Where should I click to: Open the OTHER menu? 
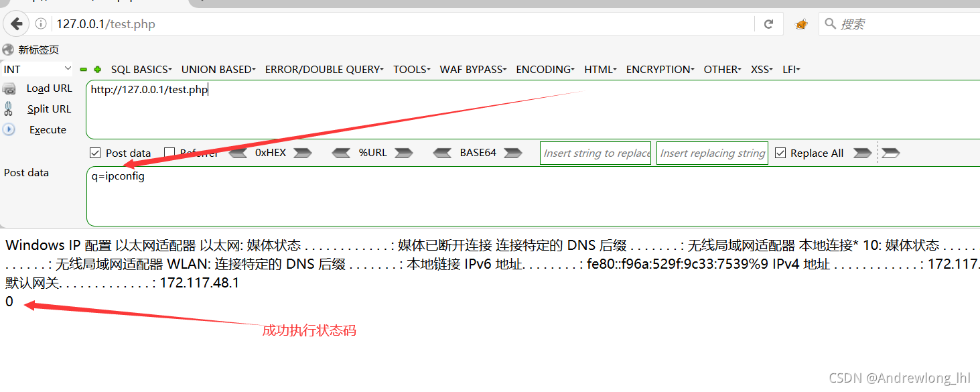tap(722, 69)
